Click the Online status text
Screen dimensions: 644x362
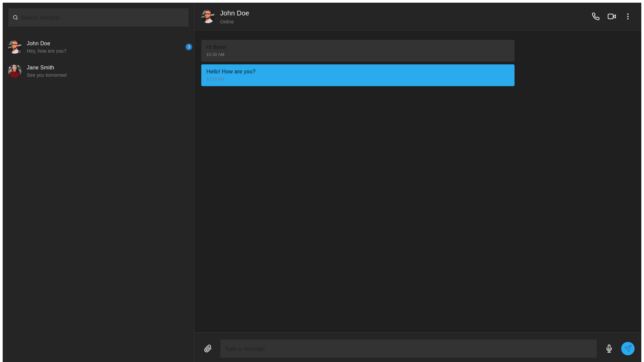tap(227, 22)
